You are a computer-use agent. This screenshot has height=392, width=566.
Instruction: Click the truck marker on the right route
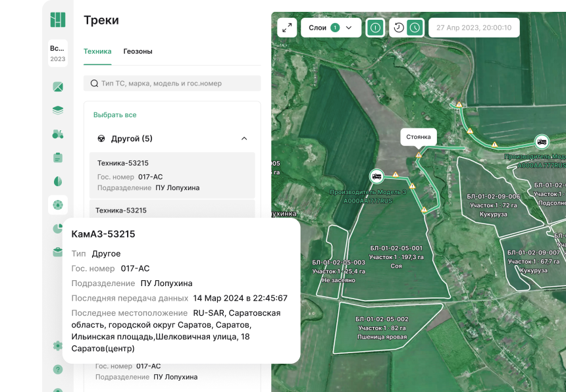pyautogui.click(x=541, y=141)
